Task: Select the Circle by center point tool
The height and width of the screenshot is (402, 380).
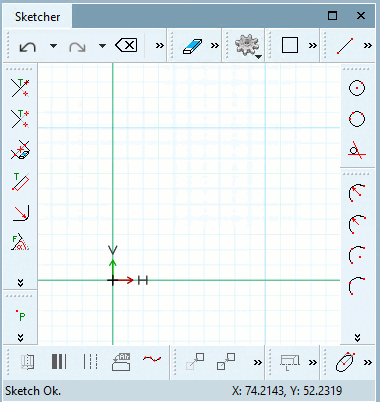Action: [357, 88]
